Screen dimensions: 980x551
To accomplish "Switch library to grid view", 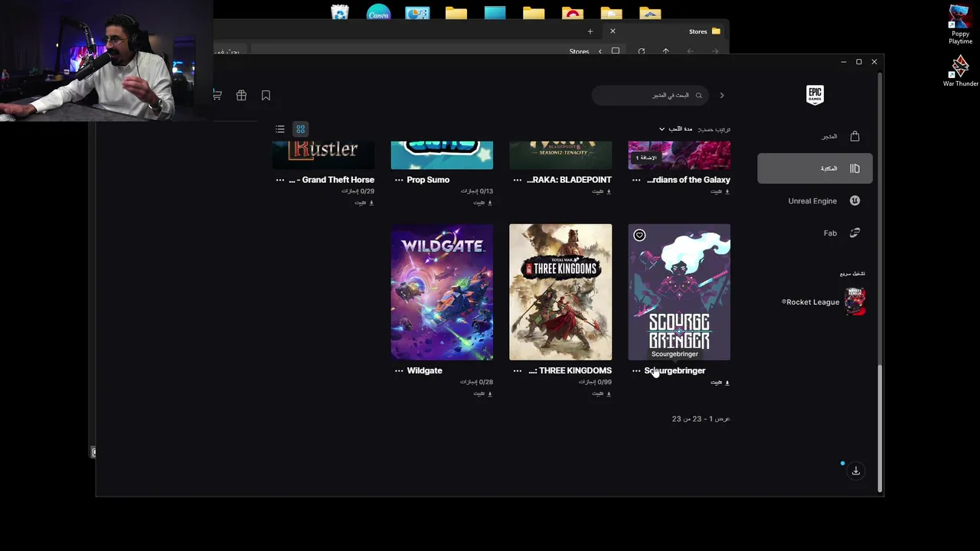I will click(x=301, y=129).
